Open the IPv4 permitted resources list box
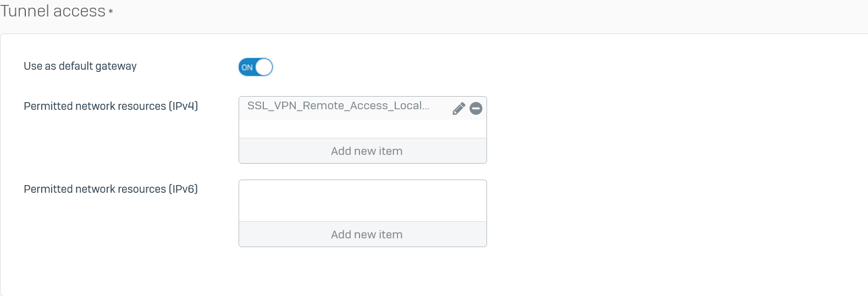868x296 pixels. click(363, 130)
